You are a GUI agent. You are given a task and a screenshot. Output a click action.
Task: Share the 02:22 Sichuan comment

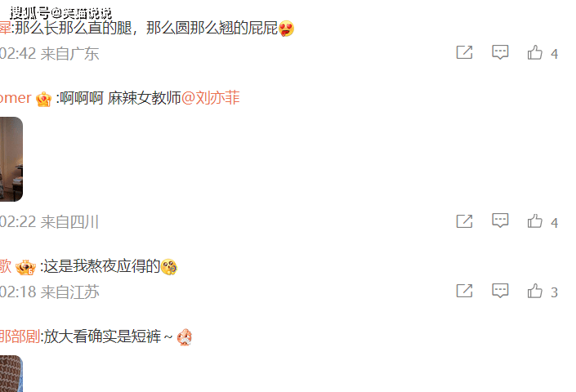click(x=464, y=221)
